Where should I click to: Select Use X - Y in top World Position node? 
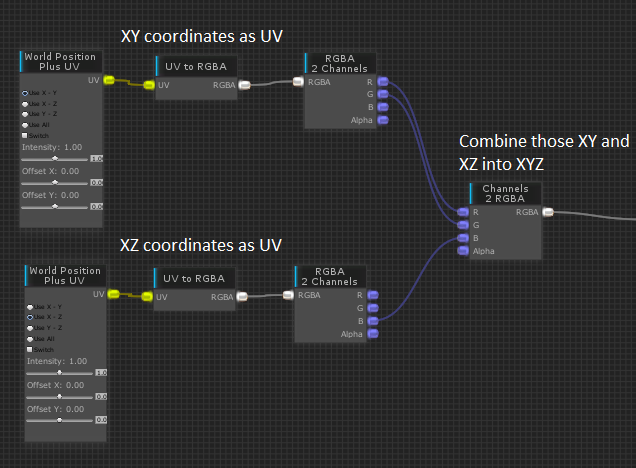pyautogui.click(x=39, y=93)
